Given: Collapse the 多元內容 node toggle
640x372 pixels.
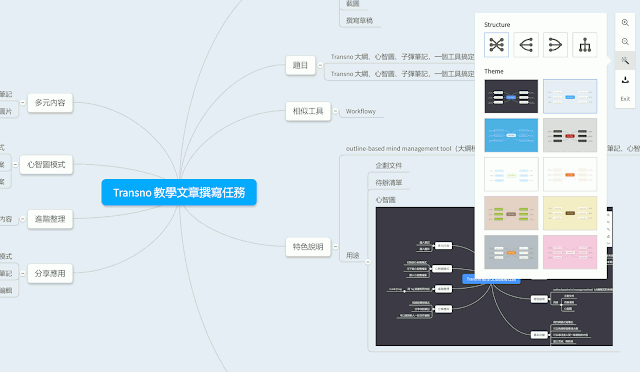Looking at the screenshot, I should pos(23,102).
